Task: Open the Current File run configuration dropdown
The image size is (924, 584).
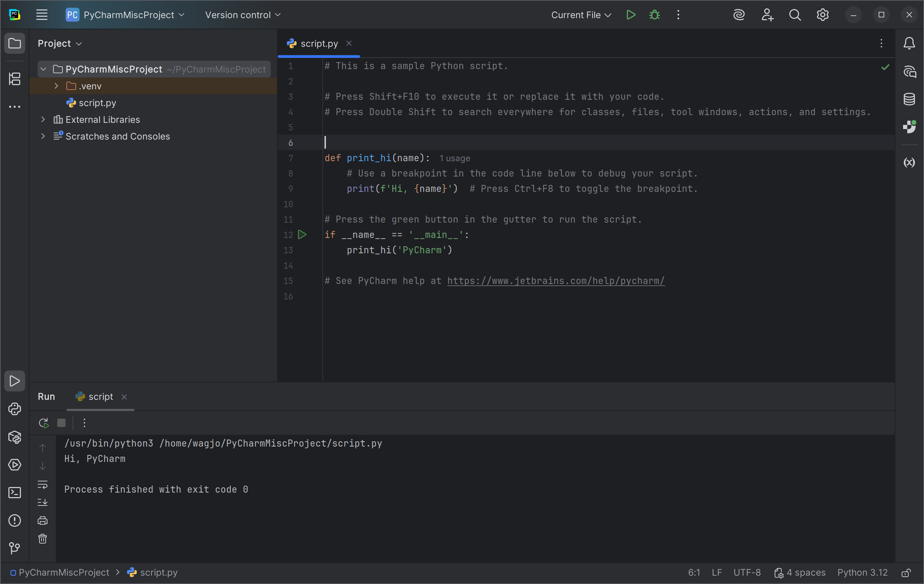Action: [x=581, y=15]
